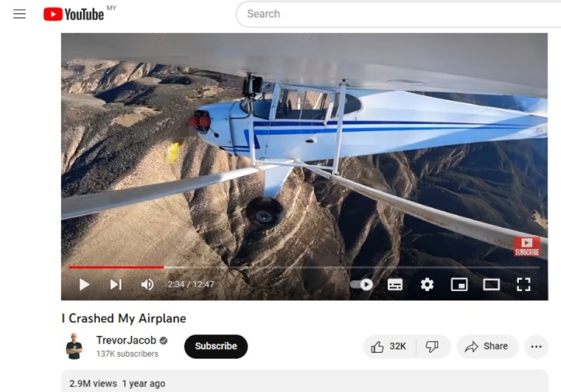The width and height of the screenshot is (561, 392).
Task: Toggle the autoplay switch
Action: (361, 285)
